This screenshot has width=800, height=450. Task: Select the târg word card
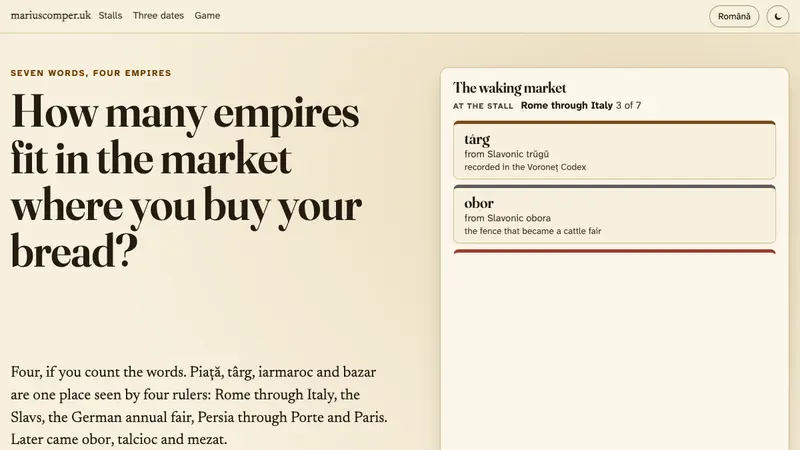pos(614,150)
